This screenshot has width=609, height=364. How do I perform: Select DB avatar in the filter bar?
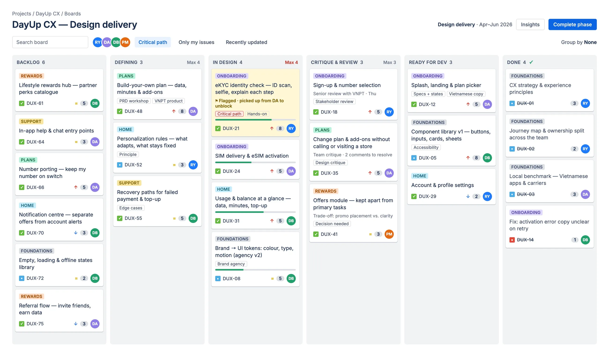(x=116, y=42)
